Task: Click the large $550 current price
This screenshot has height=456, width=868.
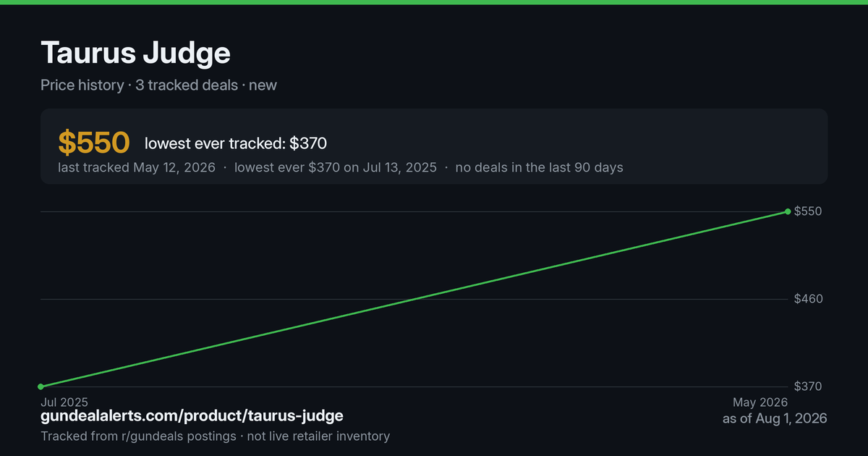Action: click(94, 143)
